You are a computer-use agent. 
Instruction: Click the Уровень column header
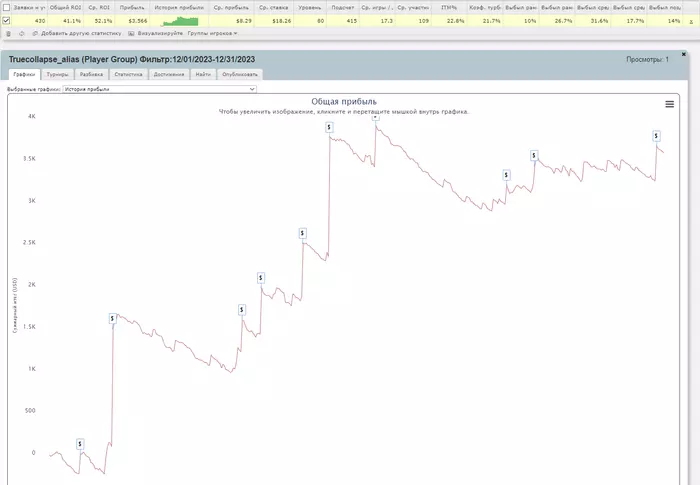(310, 8)
